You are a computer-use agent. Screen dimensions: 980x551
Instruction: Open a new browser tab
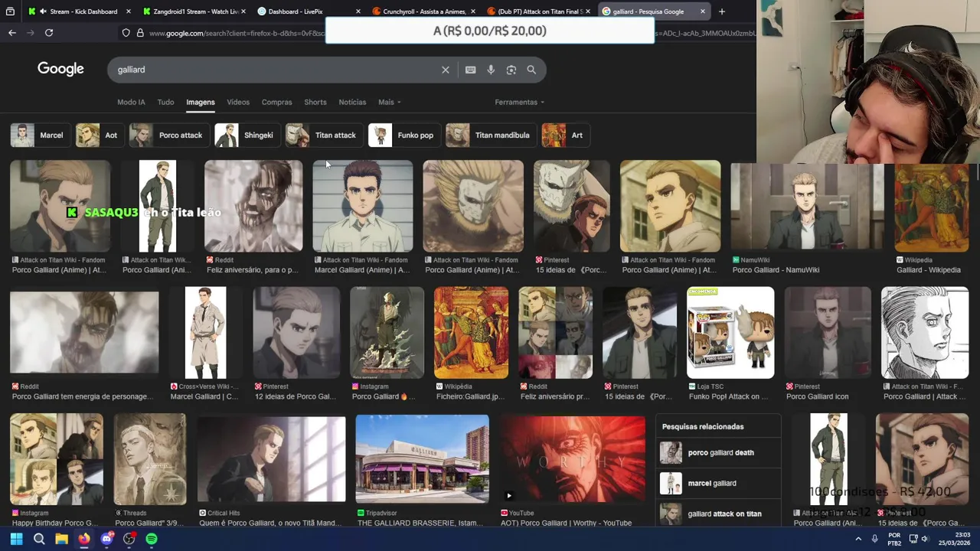pyautogui.click(x=721, y=11)
